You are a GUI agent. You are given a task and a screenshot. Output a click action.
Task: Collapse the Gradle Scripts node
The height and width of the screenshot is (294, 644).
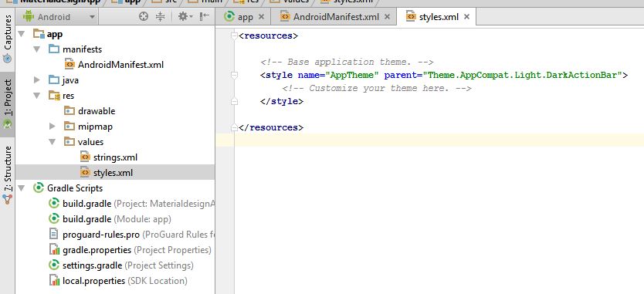click(x=22, y=188)
